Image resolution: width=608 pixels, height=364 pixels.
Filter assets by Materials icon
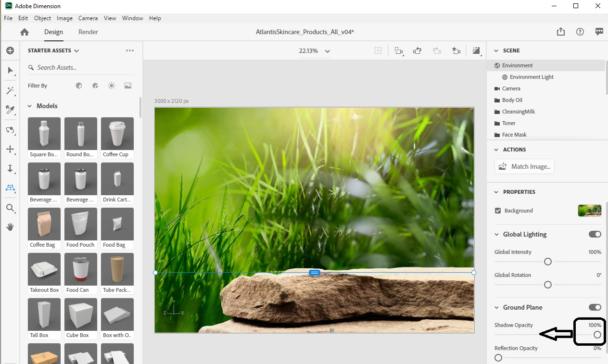[95, 86]
